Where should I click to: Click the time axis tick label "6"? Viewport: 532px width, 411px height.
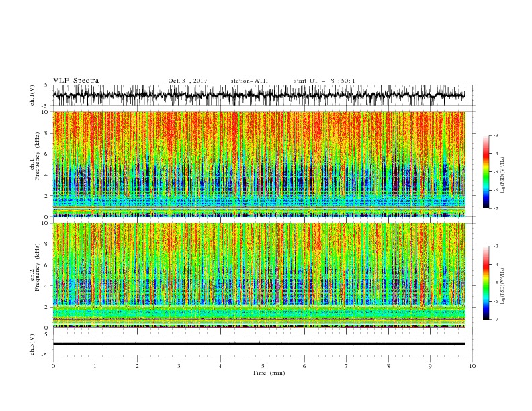[x=304, y=366]
